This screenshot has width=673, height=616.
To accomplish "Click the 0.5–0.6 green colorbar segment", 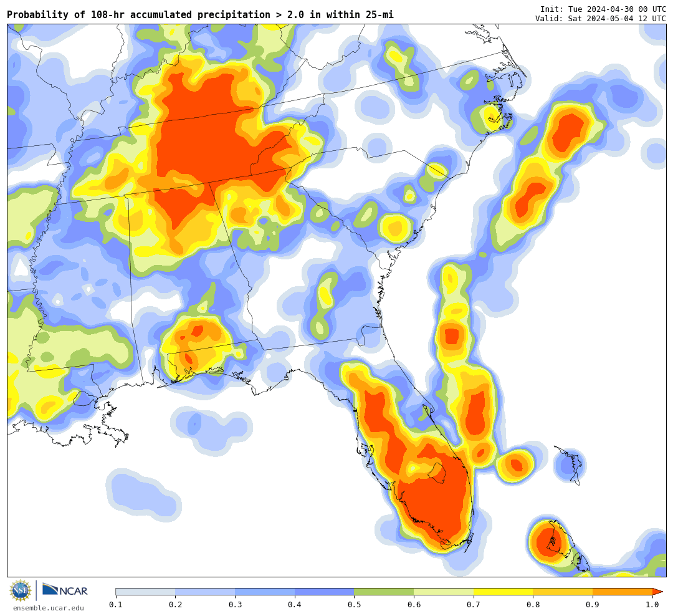I will (384, 592).
